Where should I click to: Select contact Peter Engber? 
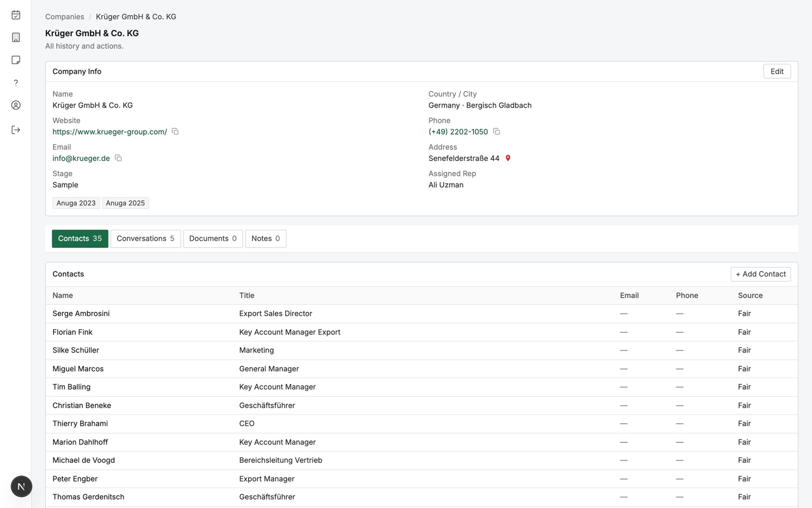click(x=75, y=479)
